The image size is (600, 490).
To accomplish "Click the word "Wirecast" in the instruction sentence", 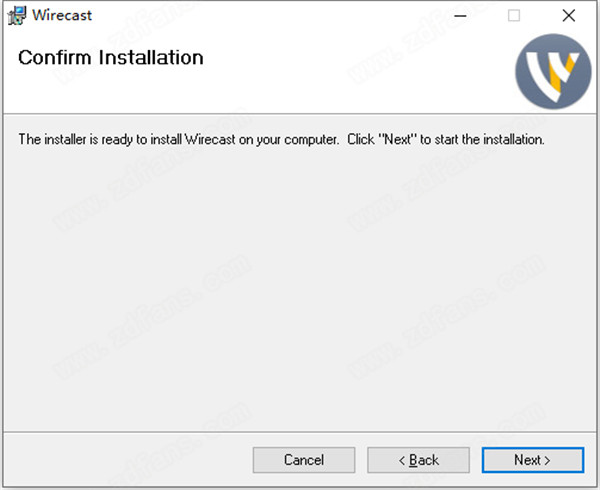I will pos(210,139).
